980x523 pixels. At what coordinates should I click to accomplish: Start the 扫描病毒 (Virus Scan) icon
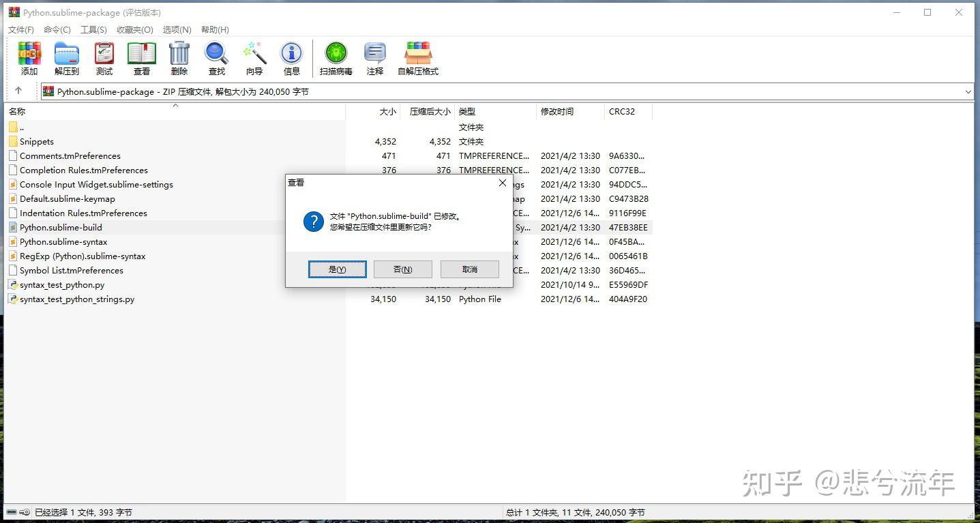tap(335, 58)
